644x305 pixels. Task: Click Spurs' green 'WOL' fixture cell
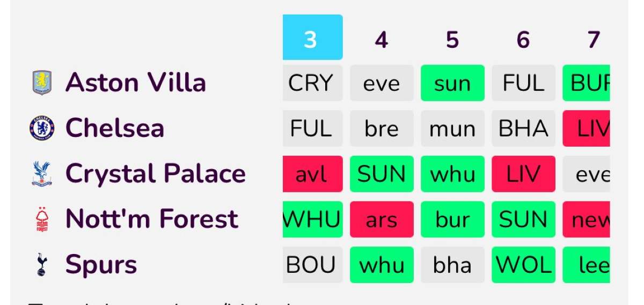pyautogui.click(x=523, y=265)
